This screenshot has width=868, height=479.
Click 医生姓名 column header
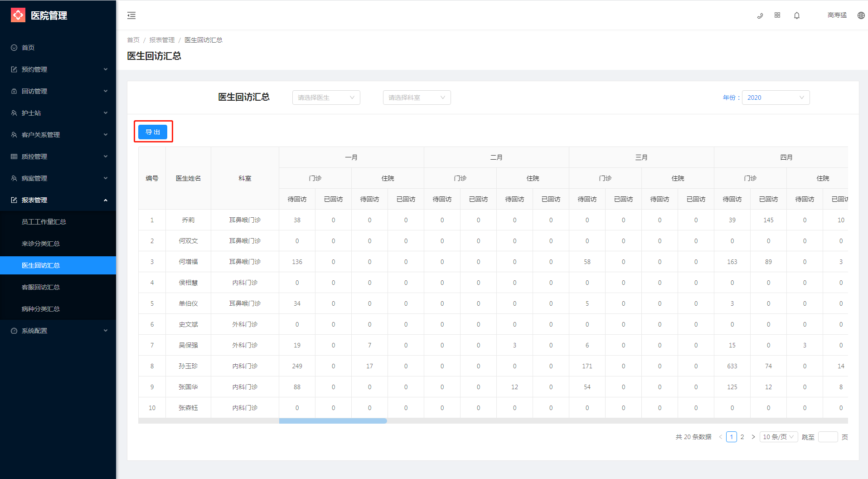tap(188, 178)
